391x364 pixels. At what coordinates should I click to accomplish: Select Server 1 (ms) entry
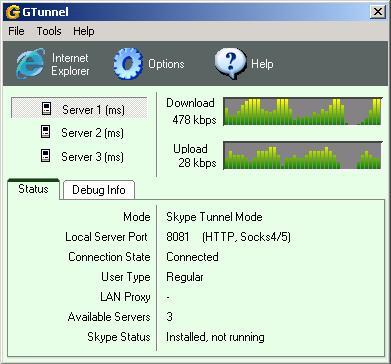point(79,108)
